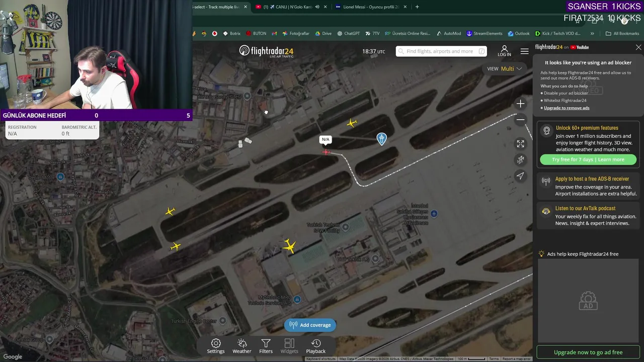Click the MyTechnic MRO map marker
Screen dimensions: 644x362
(x=297, y=300)
